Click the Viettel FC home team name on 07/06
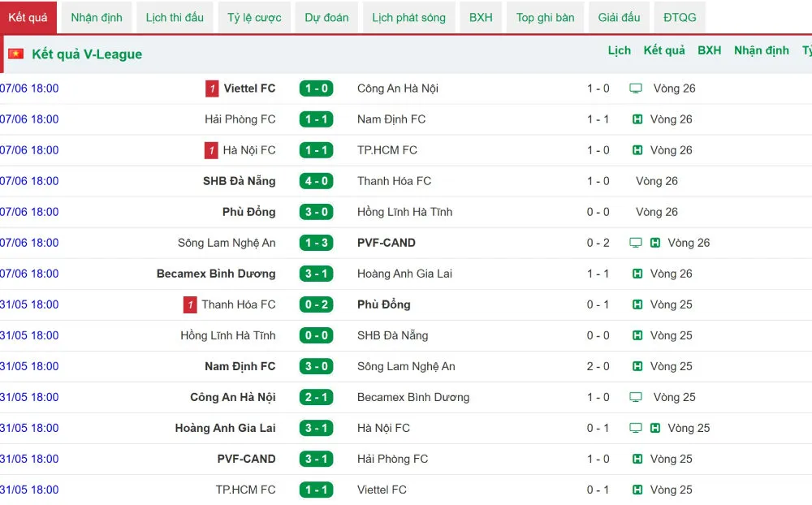 pyautogui.click(x=249, y=88)
